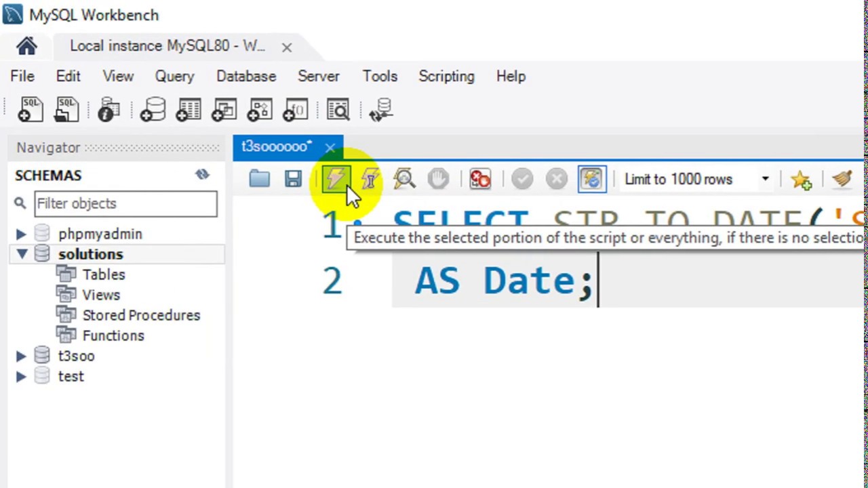The height and width of the screenshot is (488, 868).
Task: Select the solutions schema row
Action: point(117,254)
